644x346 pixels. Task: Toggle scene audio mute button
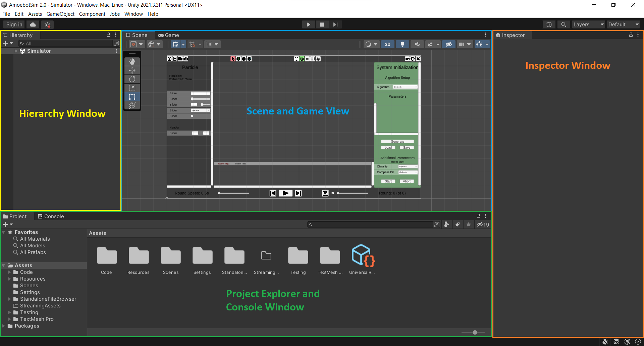point(417,44)
